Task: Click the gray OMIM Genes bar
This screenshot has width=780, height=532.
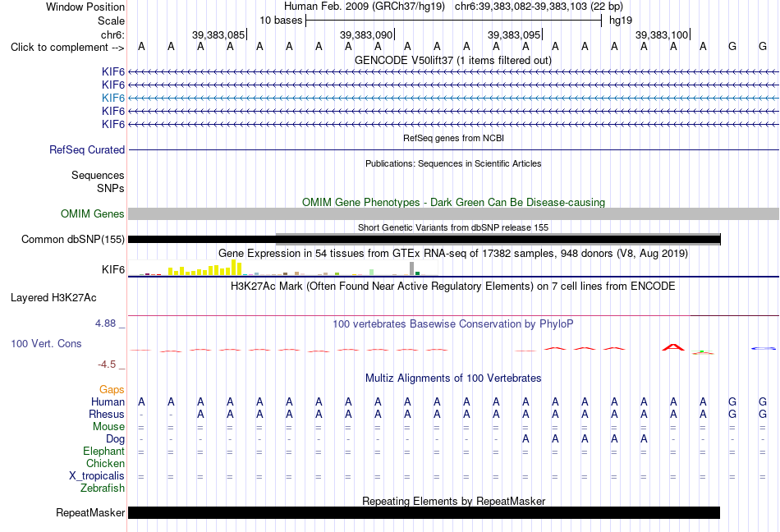Action: [453, 213]
